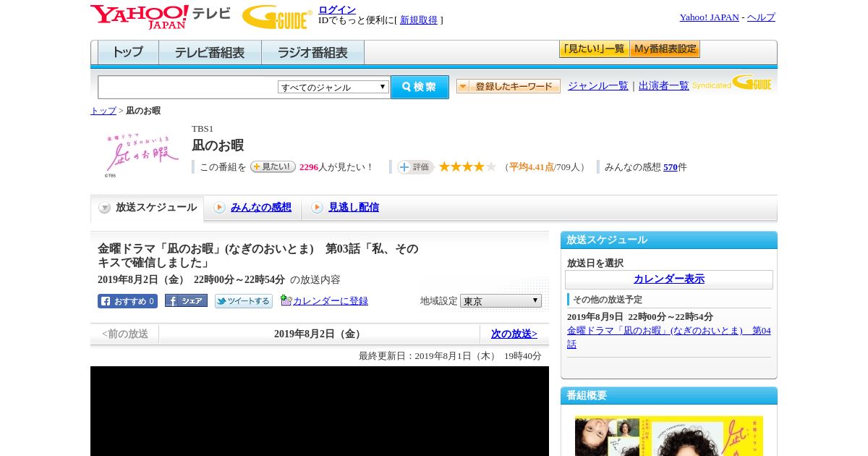Click the 新規取得 link
The height and width of the screenshot is (456, 868).
click(419, 20)
